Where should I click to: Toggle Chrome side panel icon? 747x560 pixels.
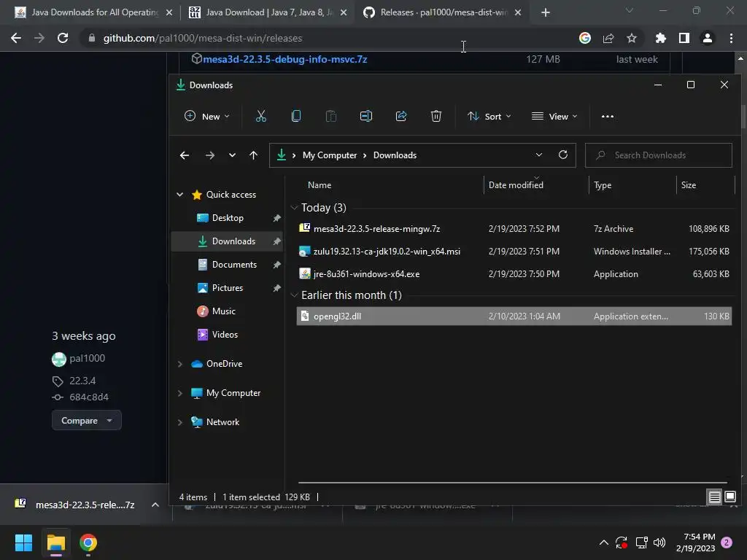tap(684, 38)
